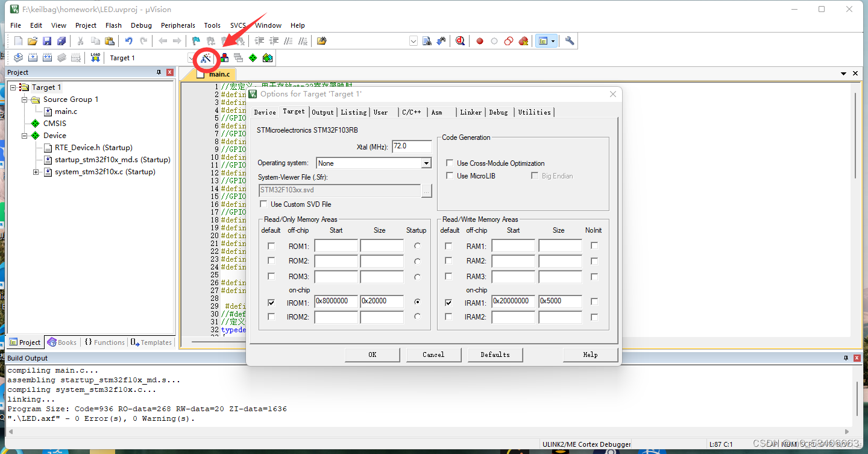868x454 pixels.
Task: Click the Defaults button
Action: (x=495, y=355)
